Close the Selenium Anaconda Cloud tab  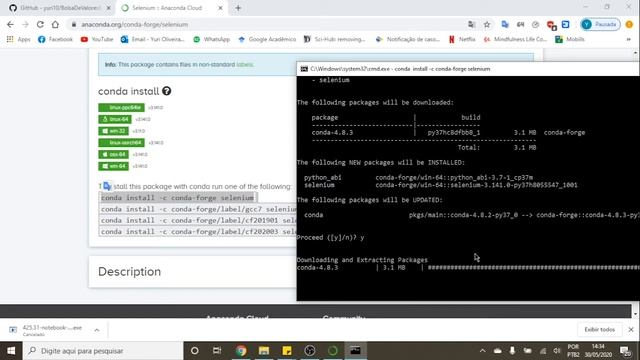(x=220, y=8)
